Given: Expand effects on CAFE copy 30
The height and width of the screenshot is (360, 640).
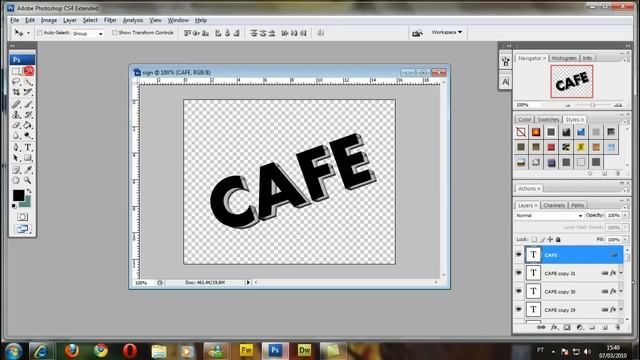Looking at the screenshot, I should (621, 291).
